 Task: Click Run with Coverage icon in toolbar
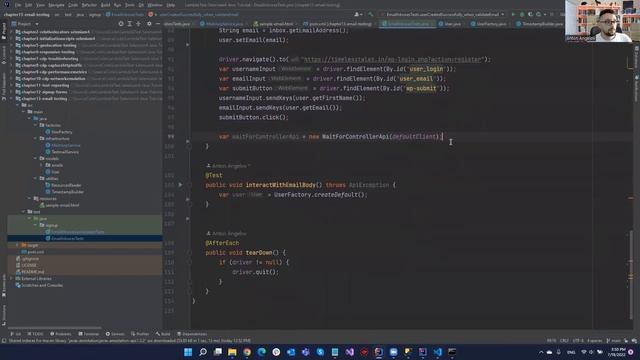(530, 14)
